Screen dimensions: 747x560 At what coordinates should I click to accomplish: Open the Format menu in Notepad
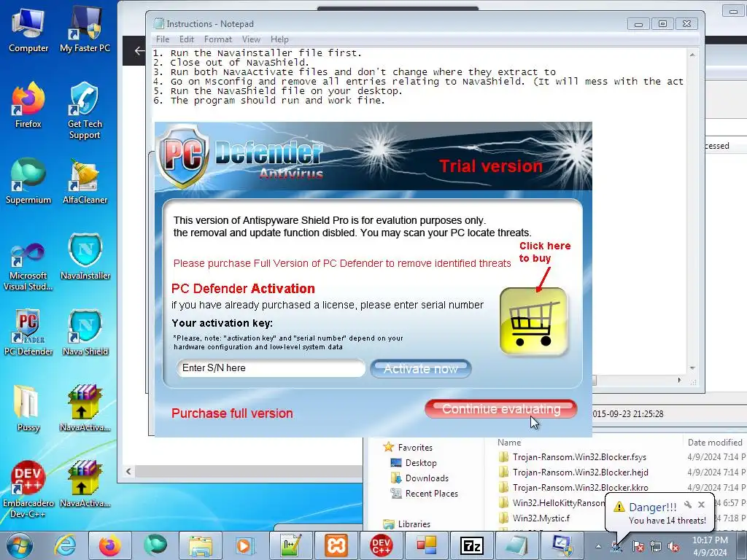point(217,39)
